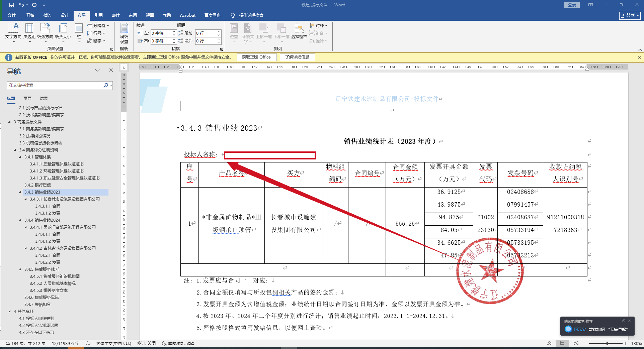Click the 共享 (Share) button
644x349 pixels.
[630, 15]
